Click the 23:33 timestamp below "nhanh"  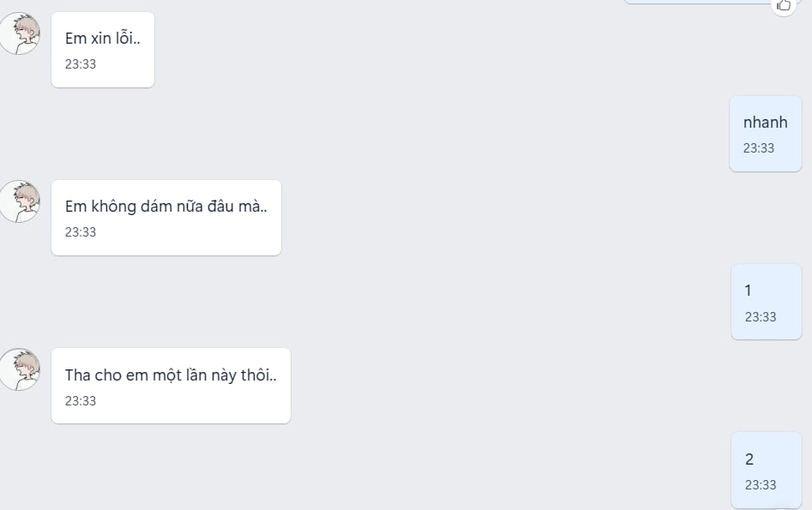pos(759,148)
